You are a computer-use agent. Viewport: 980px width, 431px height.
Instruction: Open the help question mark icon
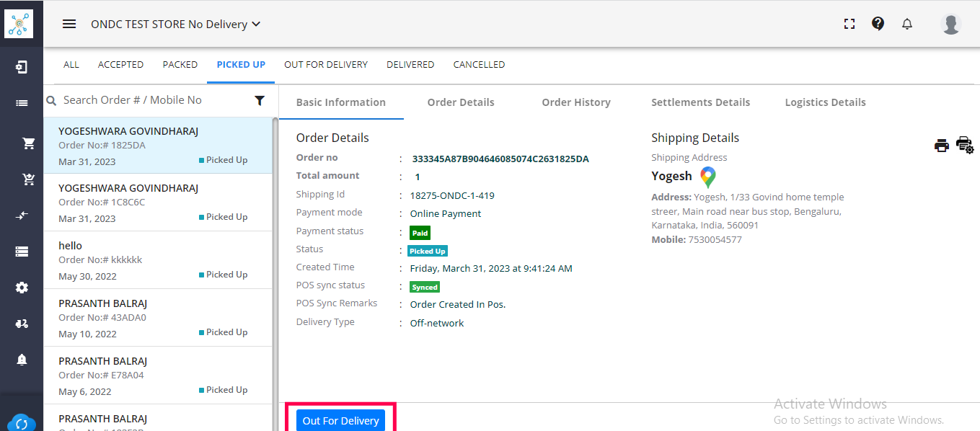coord(878,24)
